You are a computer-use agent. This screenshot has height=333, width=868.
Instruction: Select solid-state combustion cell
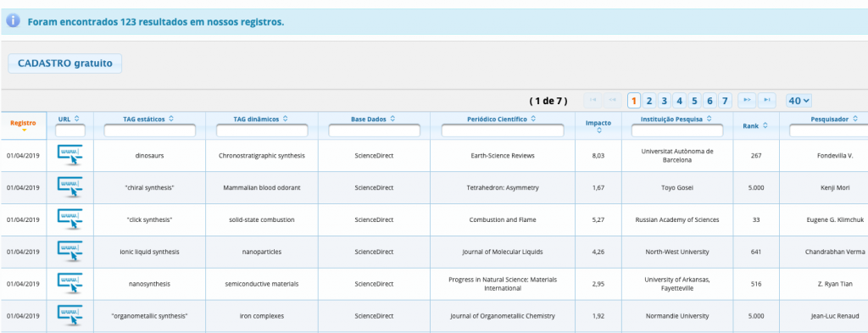262,219
